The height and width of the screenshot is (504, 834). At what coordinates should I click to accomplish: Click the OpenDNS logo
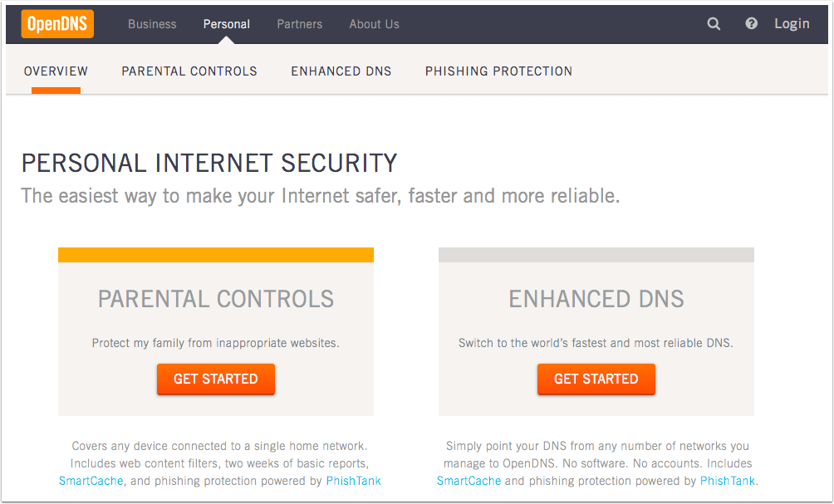57,24
